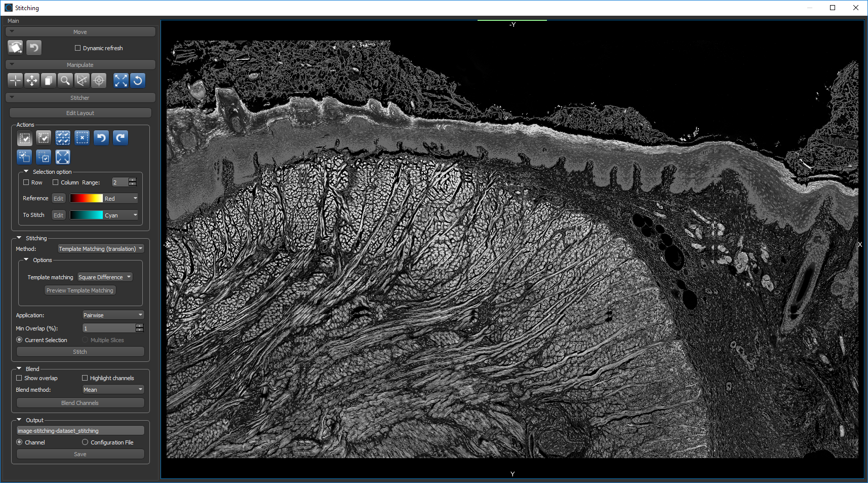Toggle the Show overlap checkbox
This screenshot has width=868, height=483.
pyautogui.click(x=19, y=378)
